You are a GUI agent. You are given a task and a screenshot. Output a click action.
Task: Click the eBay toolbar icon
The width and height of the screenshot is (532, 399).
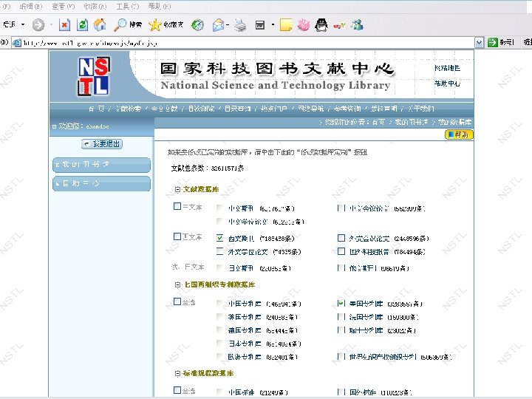(x=339, y=25)
